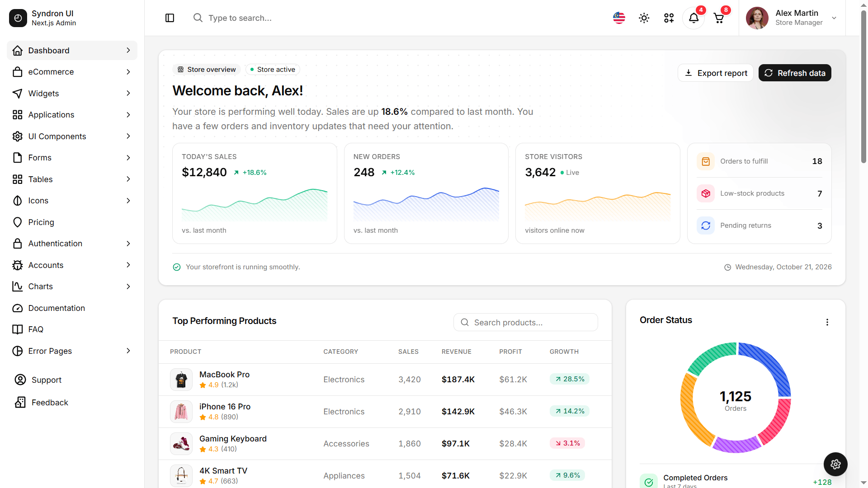
Task: Click Alex Martin's profile avatar
Action: click(x=757, y=18)
